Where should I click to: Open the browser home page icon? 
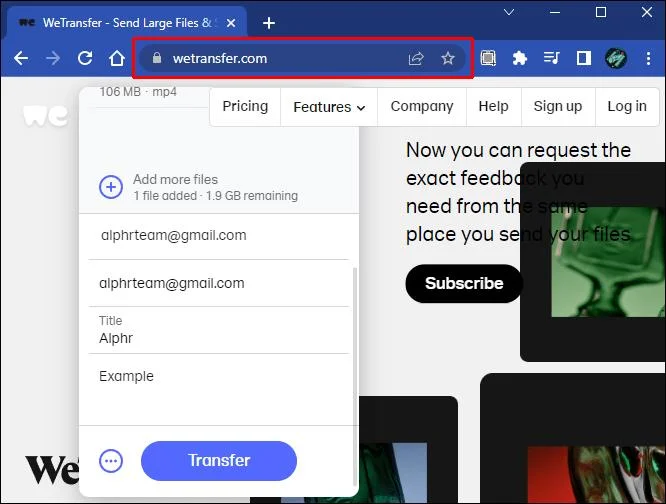pos(117,58)
